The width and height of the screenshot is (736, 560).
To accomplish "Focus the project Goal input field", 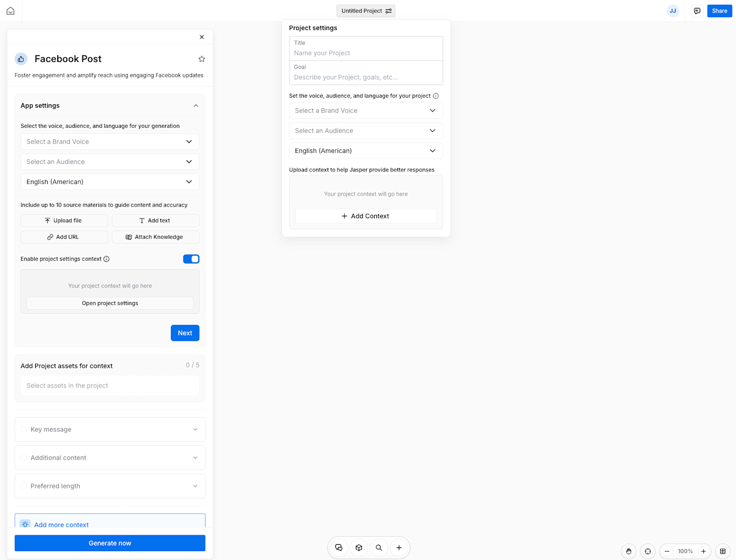I will click(366, 73).
